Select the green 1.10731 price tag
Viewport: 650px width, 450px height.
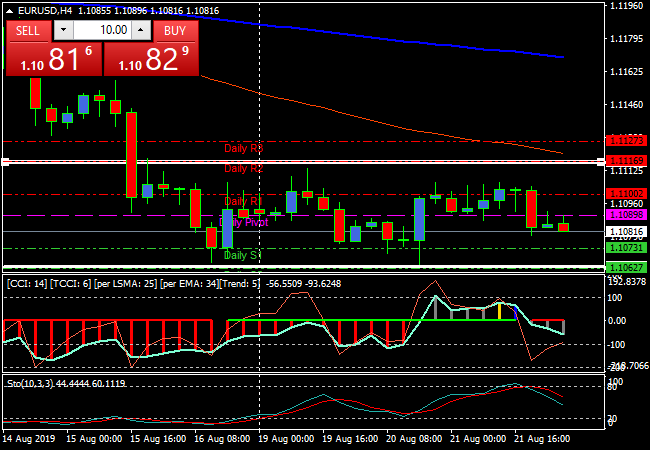click(x=627, y=247)
